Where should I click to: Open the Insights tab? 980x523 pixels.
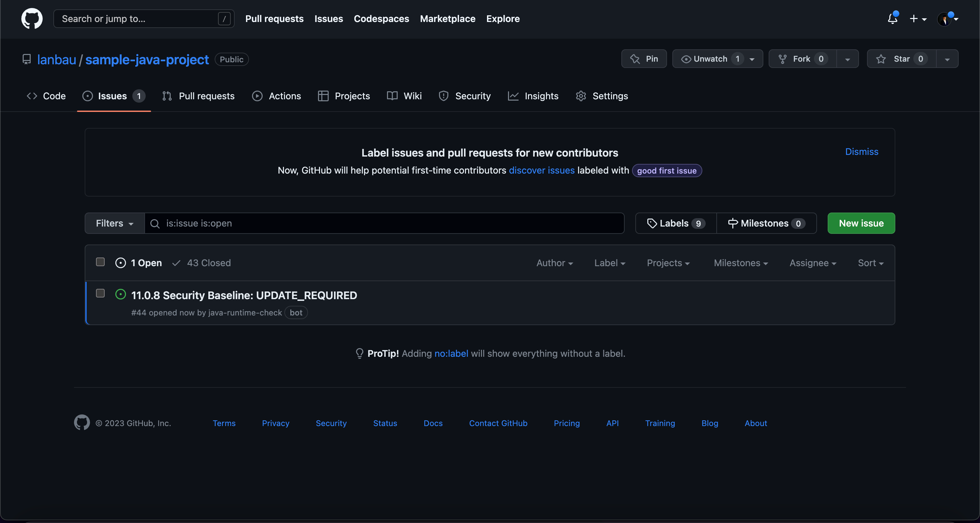pyautogui.click(x=533, y=96)
